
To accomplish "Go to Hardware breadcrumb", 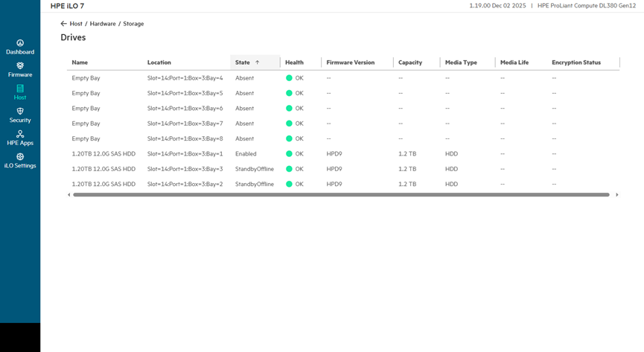I will tap(103, 24).
